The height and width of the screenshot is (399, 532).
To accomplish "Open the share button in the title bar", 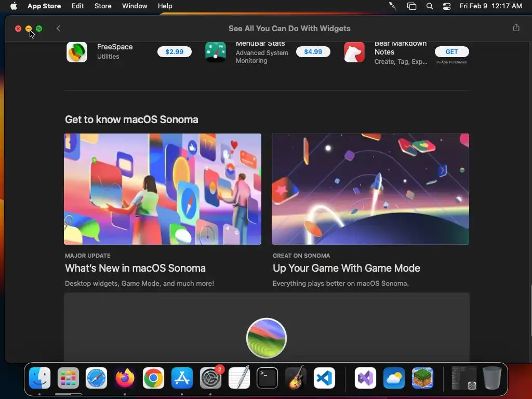I will click(516, 28).
